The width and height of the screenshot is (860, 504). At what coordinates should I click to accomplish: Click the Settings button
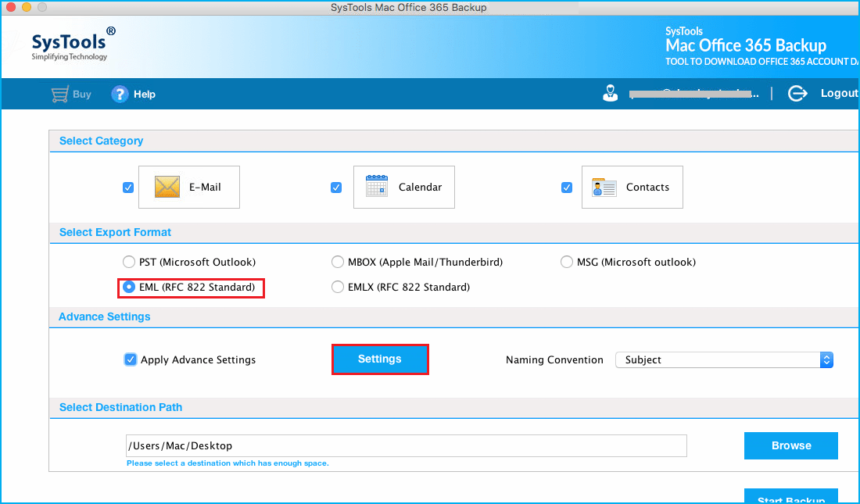coord(380,359)
